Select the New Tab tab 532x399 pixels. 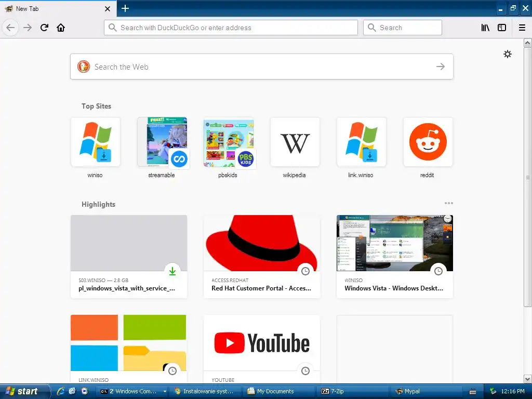click(x=58, y=9)
